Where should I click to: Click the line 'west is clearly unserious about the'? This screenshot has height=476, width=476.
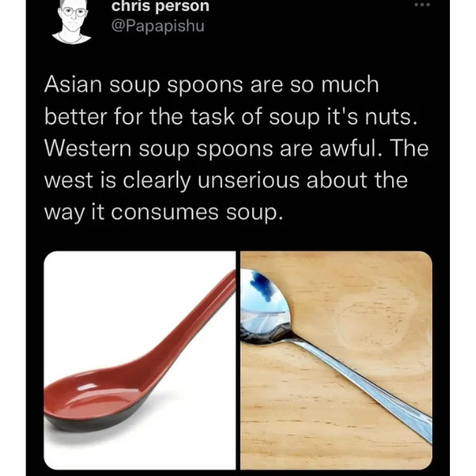[226, 181]
